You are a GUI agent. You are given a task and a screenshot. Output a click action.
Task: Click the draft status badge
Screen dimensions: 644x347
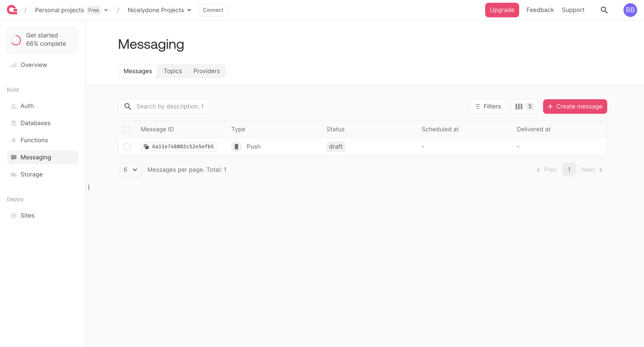(336, 147)
